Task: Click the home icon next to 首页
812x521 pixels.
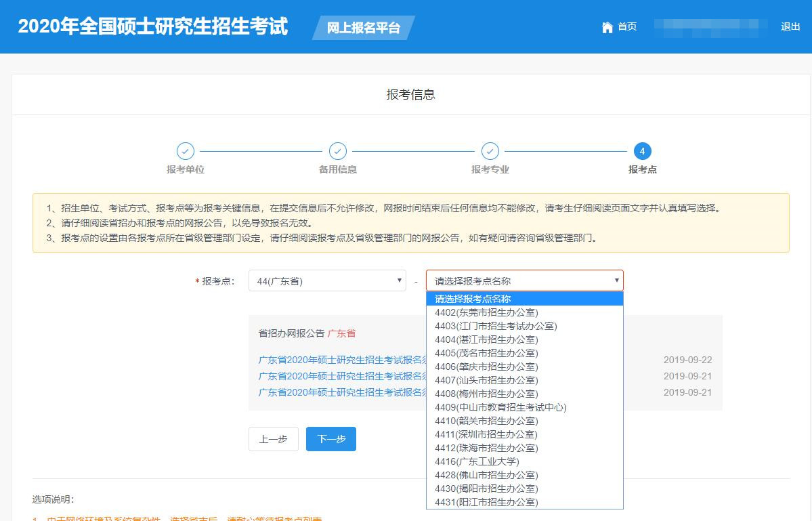Action: (x=606, y=27)
